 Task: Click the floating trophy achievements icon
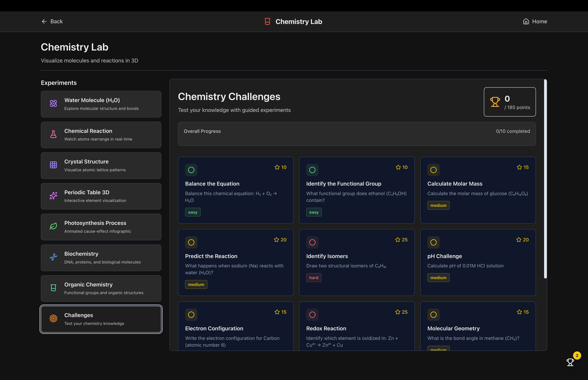click(x=570, y=362)
